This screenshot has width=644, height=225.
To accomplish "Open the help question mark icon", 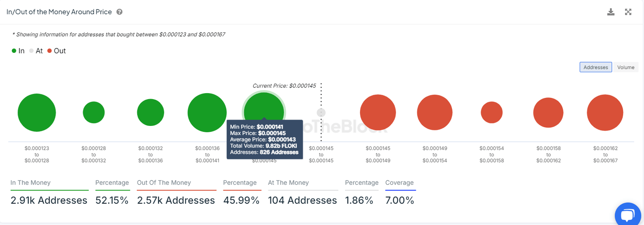I will tap(119, 12).
